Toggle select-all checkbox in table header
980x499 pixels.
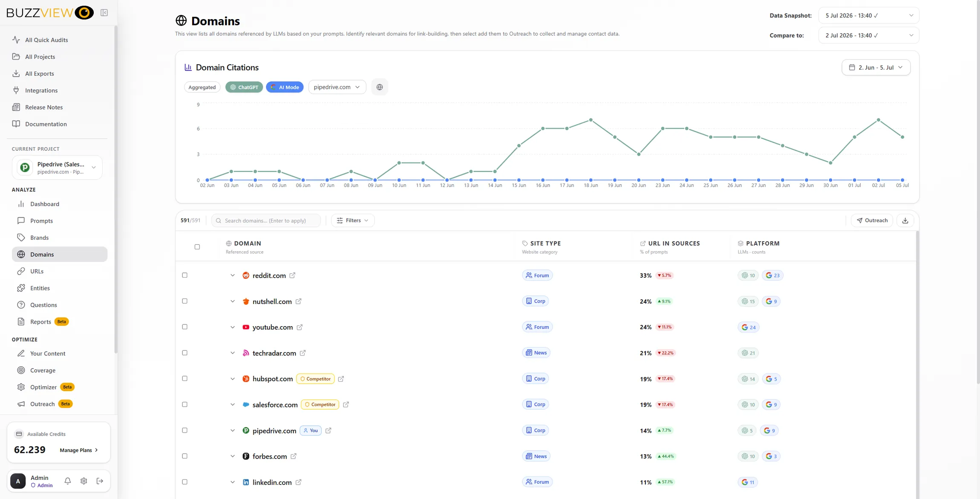pos(197,247)
